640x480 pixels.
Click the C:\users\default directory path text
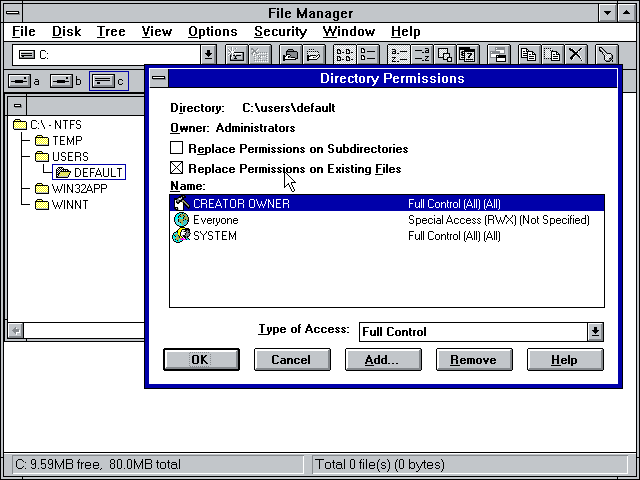pos(289,108)
